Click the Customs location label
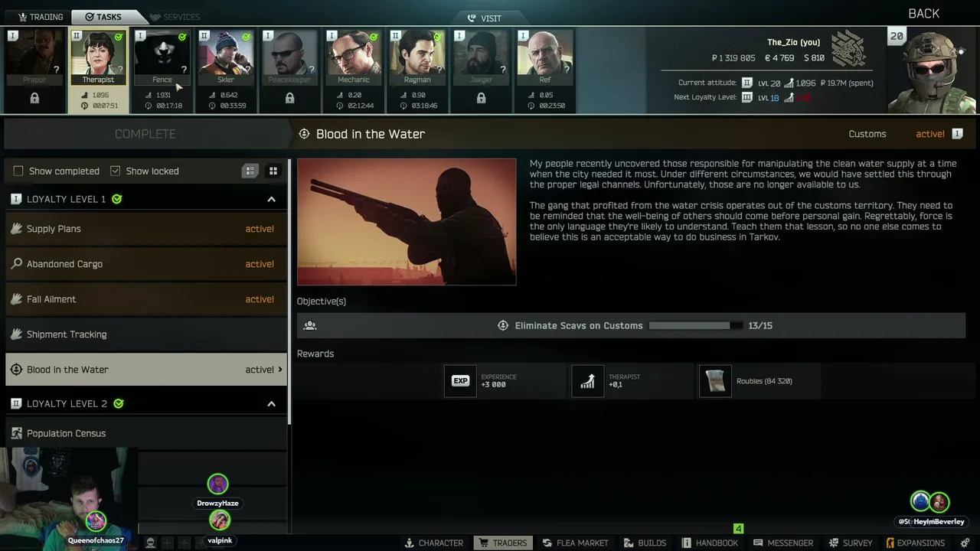The width and height of the screenshot is (980, 551). [867, 134]
